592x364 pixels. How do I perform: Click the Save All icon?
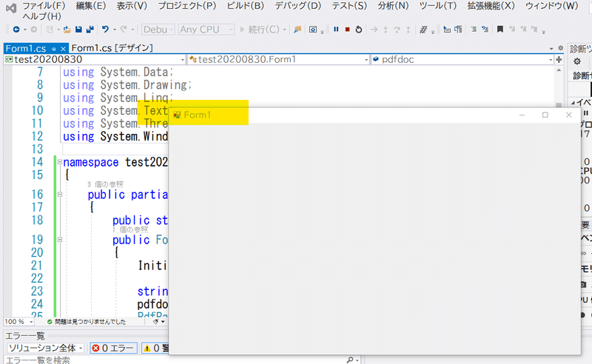(90, 29)
